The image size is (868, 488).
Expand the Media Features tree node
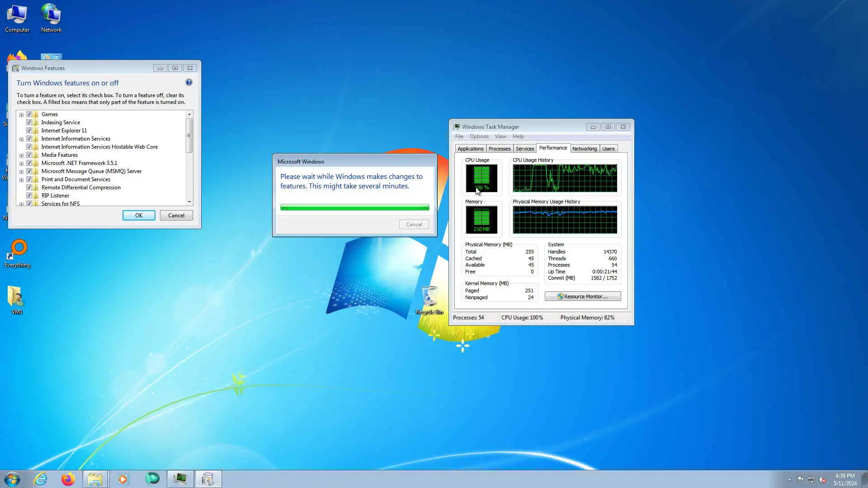click(x=21, y=155)
